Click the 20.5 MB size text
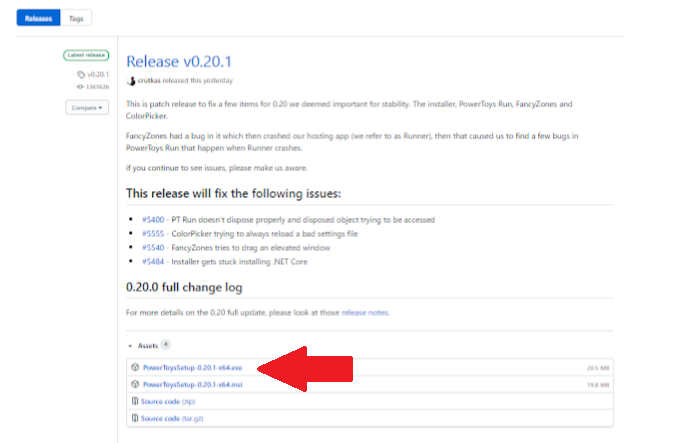This screenshot has height=443, width=684. (598, 368)
